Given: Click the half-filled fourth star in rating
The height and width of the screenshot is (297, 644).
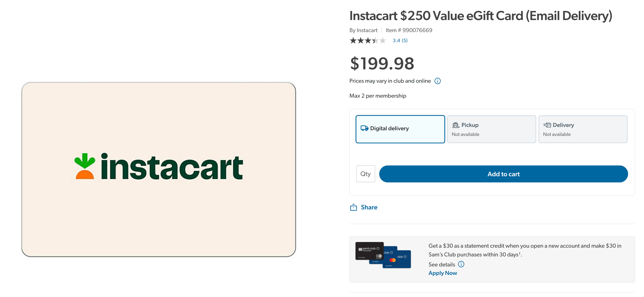Looking at the screenshot, I should point(375,41).
